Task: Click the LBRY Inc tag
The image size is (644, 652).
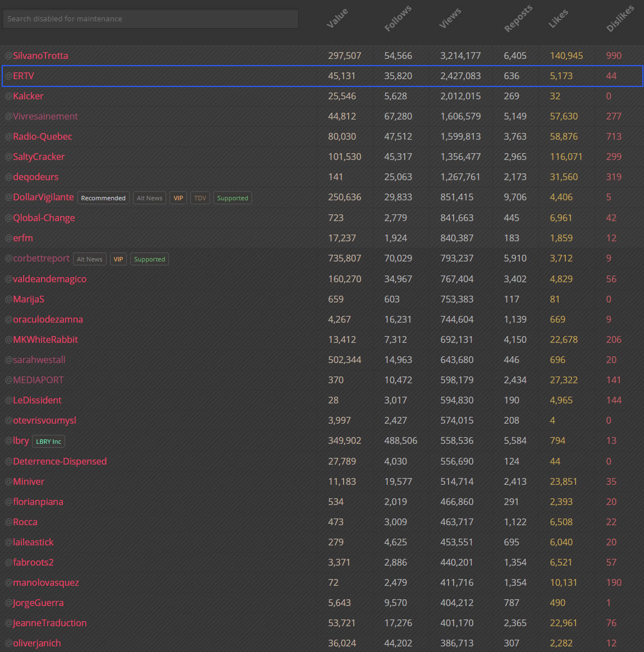Action: [49, 442]
